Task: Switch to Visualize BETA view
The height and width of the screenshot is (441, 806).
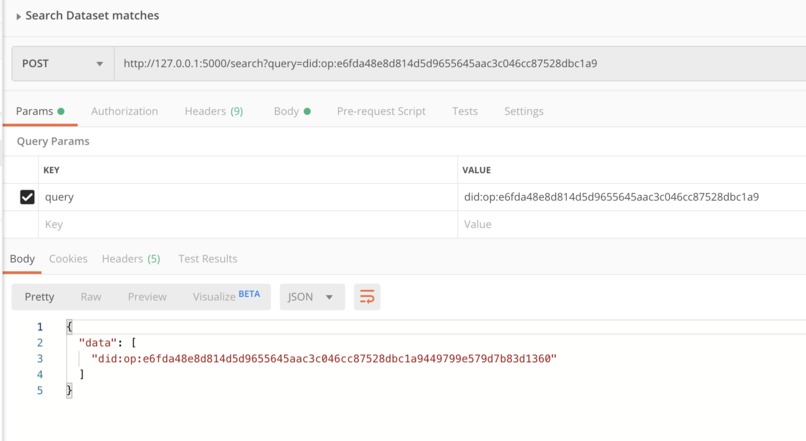Action: click(226, 297)
